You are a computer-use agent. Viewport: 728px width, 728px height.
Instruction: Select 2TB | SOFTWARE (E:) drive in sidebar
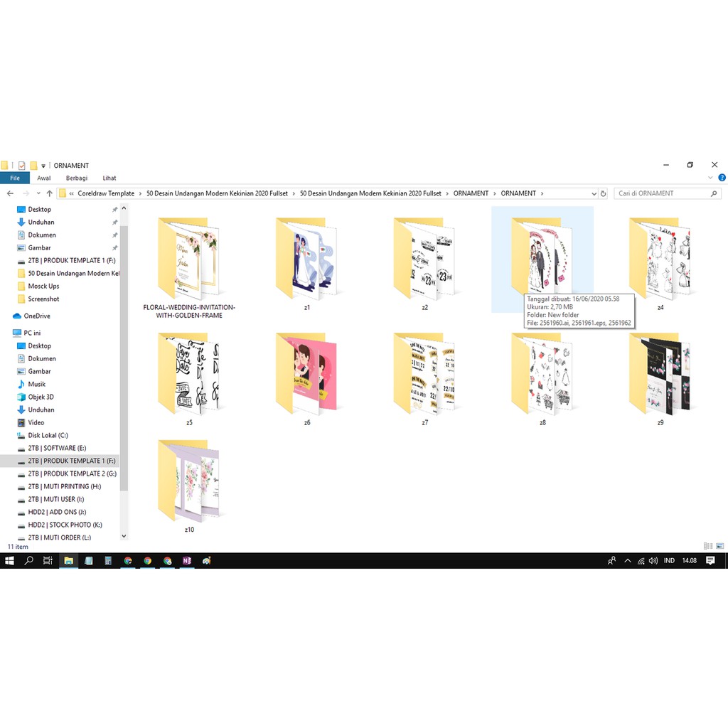(57, 448)
